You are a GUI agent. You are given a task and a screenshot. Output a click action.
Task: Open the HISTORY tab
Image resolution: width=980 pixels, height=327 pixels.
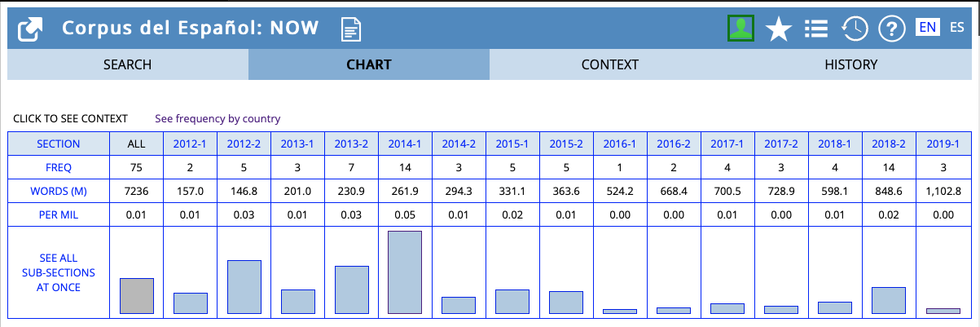click(850, 64)
